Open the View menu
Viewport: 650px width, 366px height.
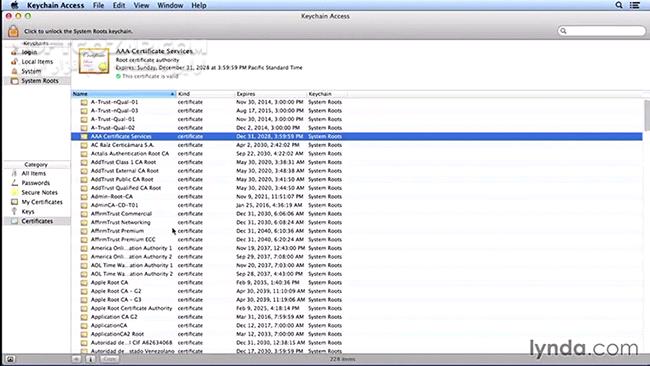click(x=141, y=5)
